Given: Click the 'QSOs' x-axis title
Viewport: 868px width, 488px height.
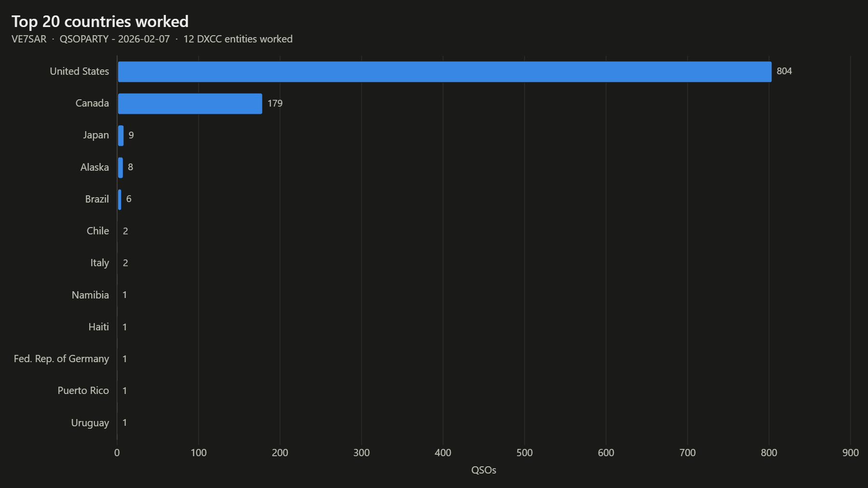Looking at the screenshot, I should pyautogui.click(x=484, y=470).
